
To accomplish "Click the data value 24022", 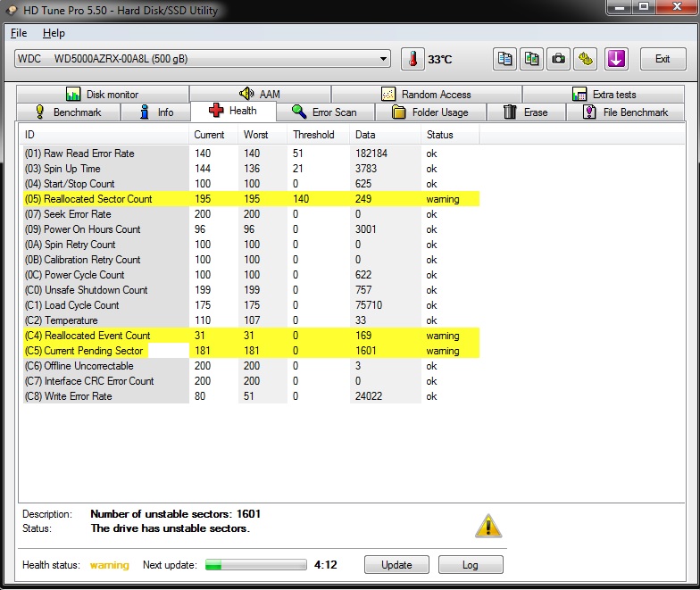I will pyautogui.click(x=369, y=396).
